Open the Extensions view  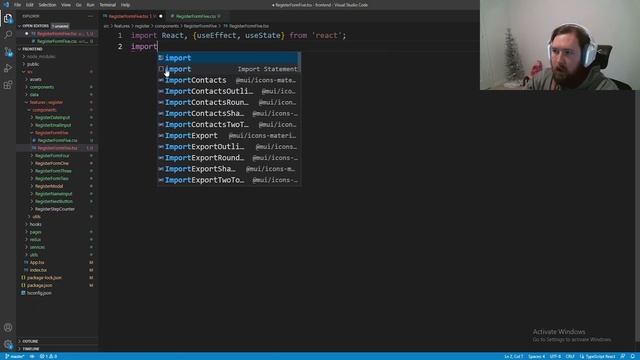pyautogui.click(x=8, y=85)
